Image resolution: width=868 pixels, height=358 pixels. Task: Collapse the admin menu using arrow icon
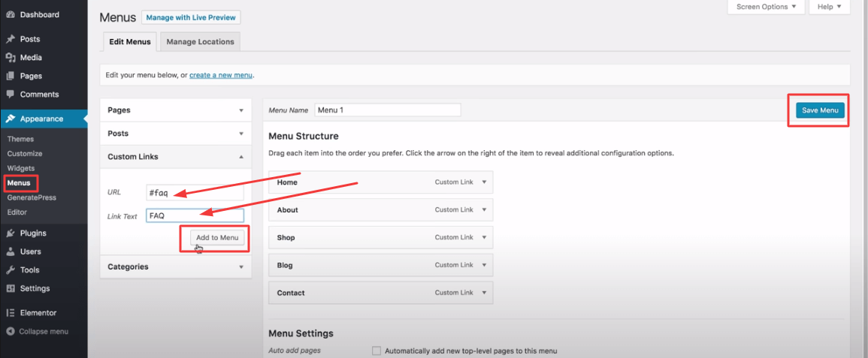(11, 332)
